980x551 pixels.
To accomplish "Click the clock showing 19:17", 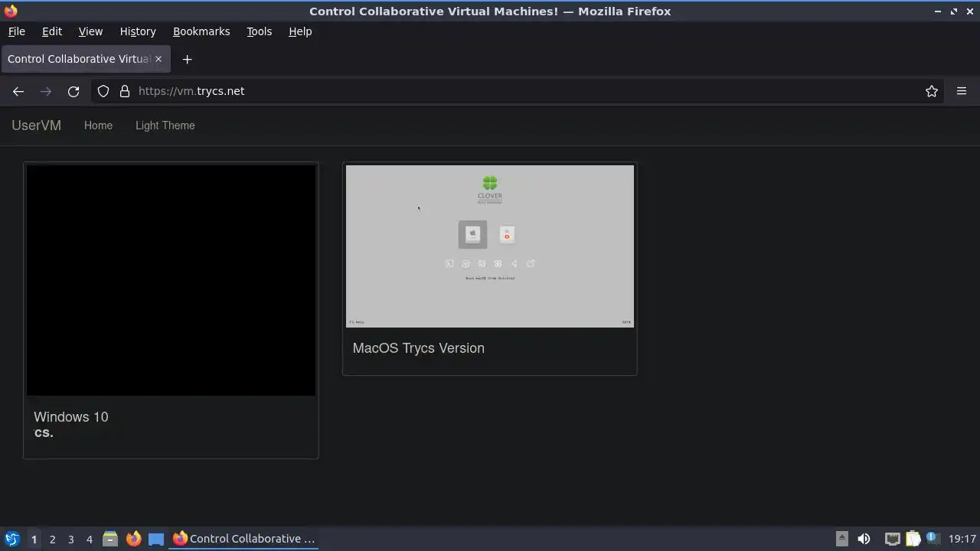I will (962, 539).
